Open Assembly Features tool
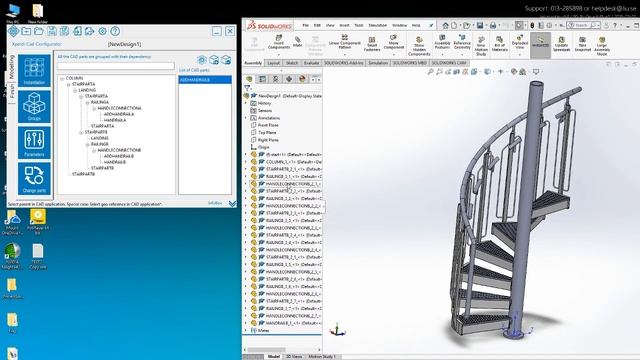Screen dimensions: 640x360 click(442, 42)
